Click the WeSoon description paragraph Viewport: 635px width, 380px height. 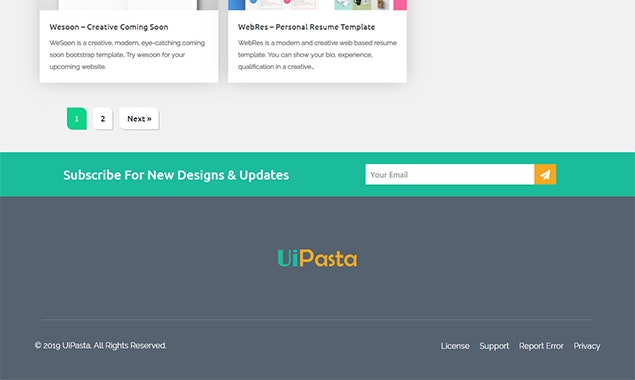coord(127,55)
